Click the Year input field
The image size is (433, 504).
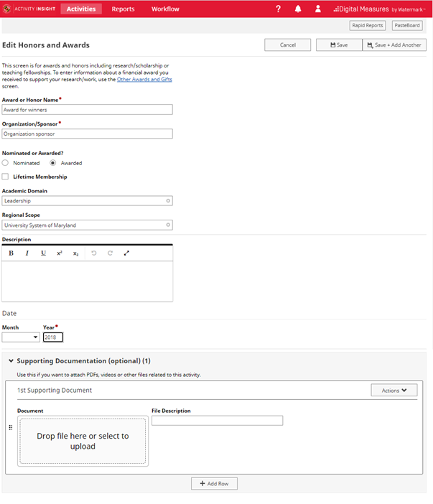(x=53, y=337)
